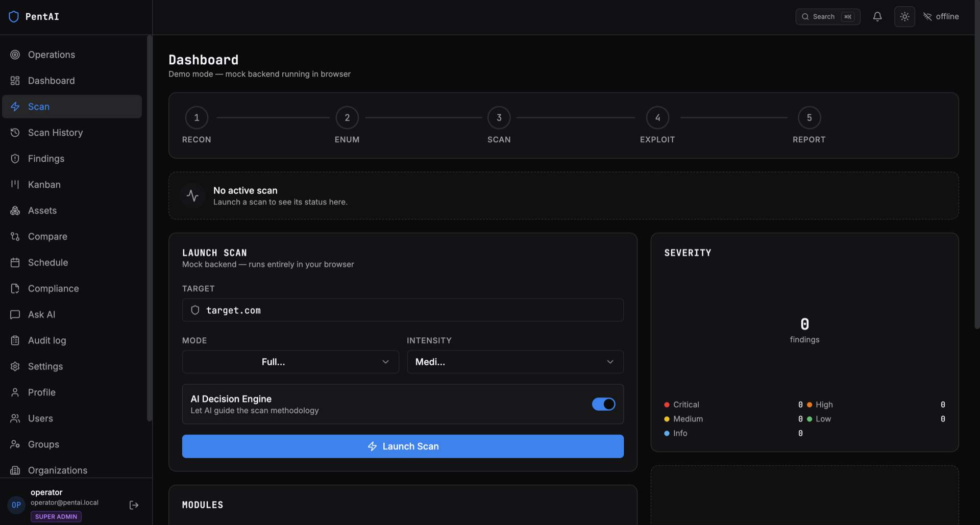Click the Scan lightning bolt sidebar icon

pyautogui.click(x=15, y=107)
